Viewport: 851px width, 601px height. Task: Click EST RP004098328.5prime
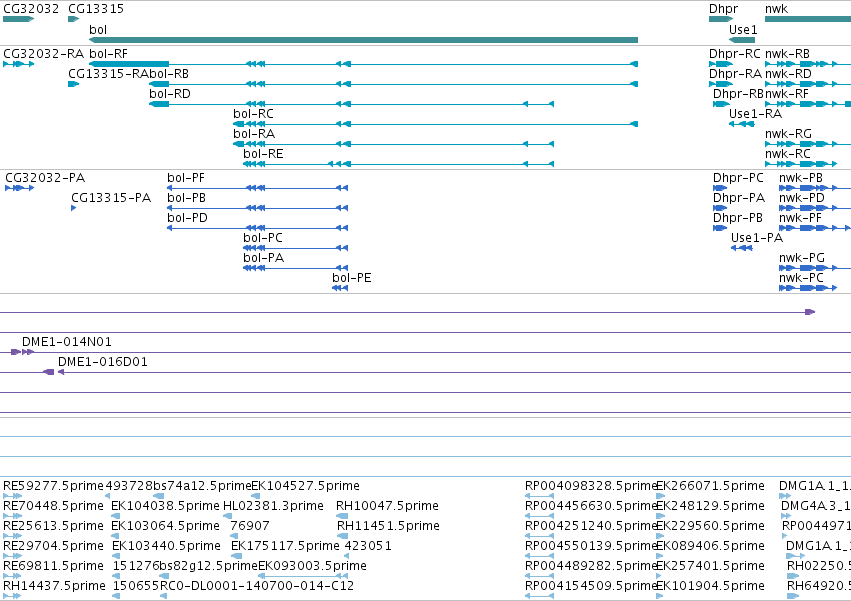click(590, 486)
